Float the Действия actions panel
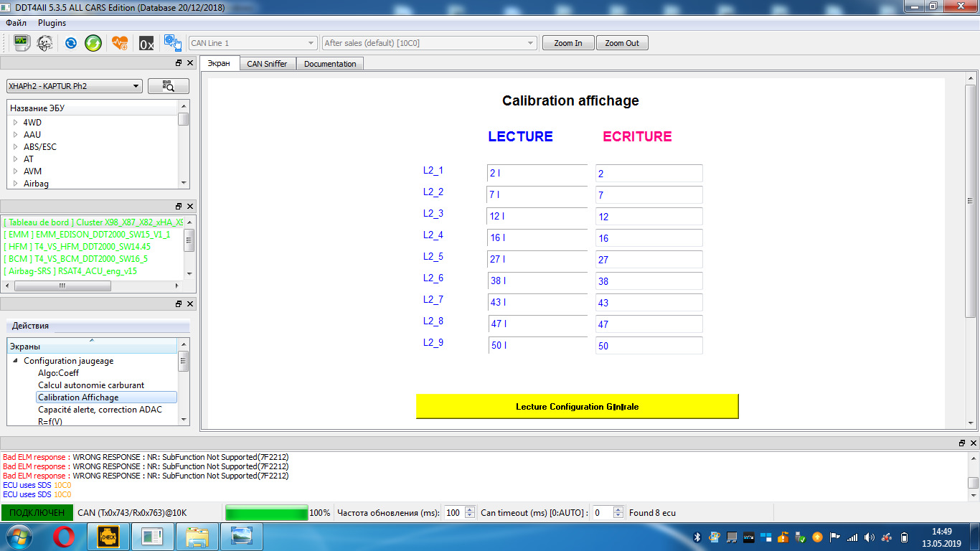Image resolution: width=980 pixels, height=551 pixels. coord(179,303)
